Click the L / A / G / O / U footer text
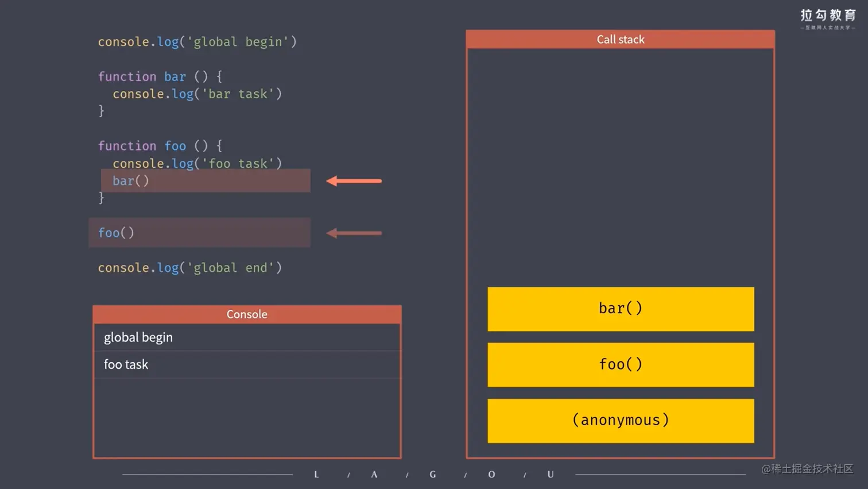Viewport: 868px width, 489px height. (434, 475)
